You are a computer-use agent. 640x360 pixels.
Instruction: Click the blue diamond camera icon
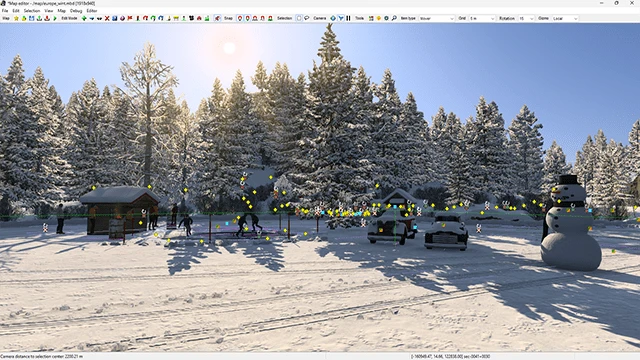(333, 18)
